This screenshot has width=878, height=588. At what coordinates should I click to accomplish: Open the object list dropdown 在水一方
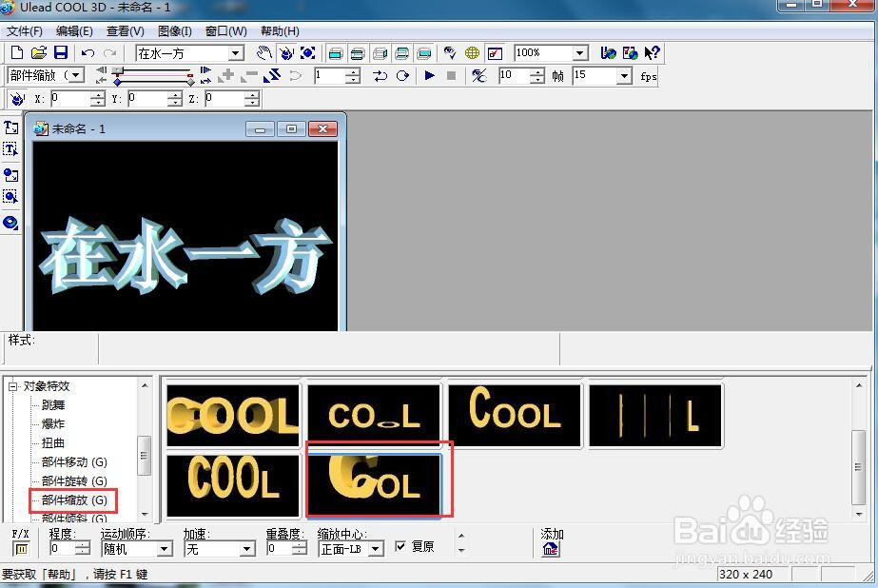[237, 53]
